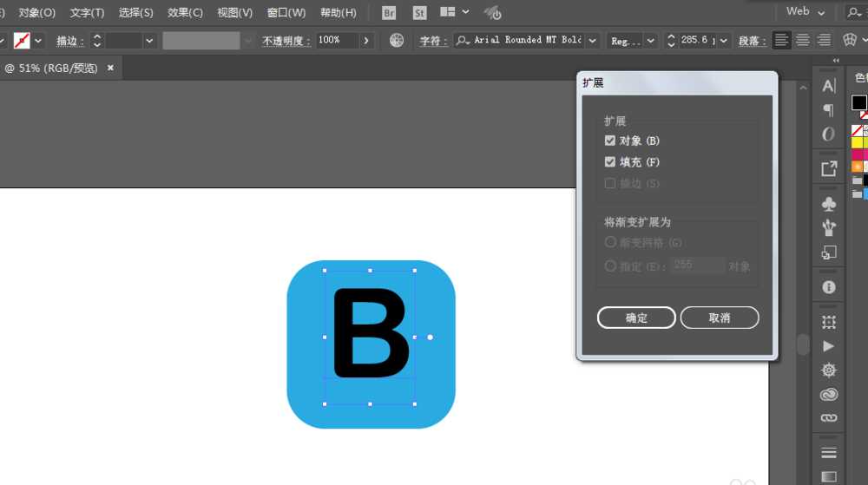Open the Actions panel play icon
Viewport: 868px width, 485px height.
(829, 346)
